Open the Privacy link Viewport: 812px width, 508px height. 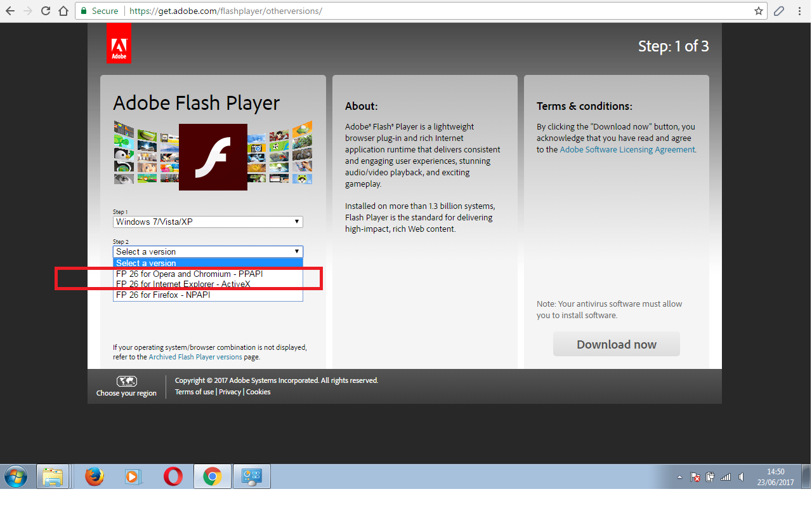[230, 392]
